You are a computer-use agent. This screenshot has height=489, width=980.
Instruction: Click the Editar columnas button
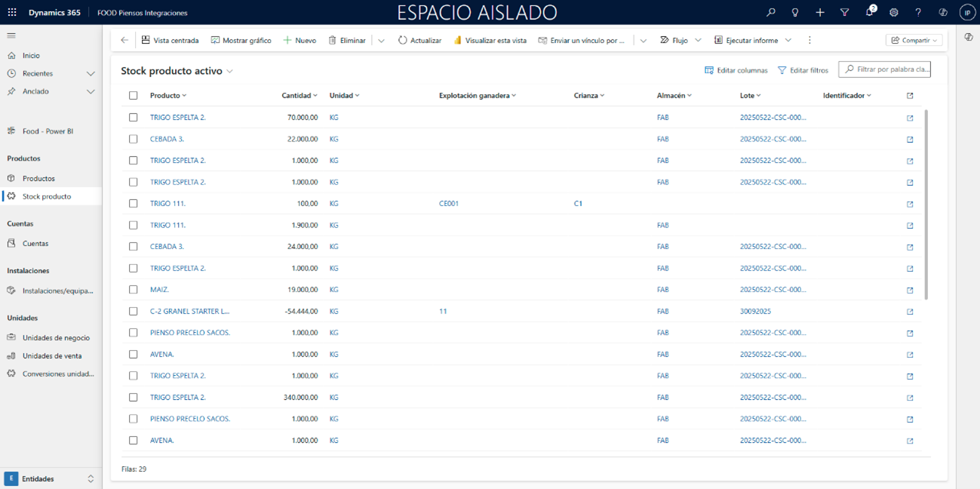click(736, 70)
